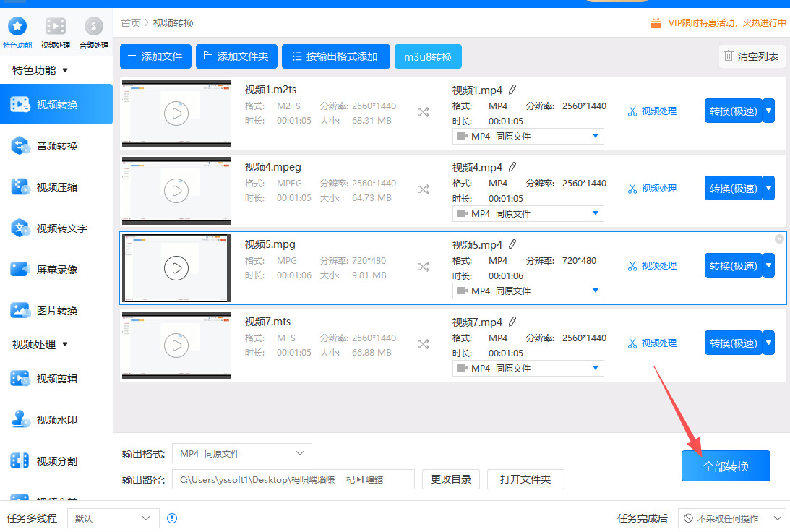Switch to the 视频处理 top tab
Screen dimensions: 790x532
pos(56,33)
